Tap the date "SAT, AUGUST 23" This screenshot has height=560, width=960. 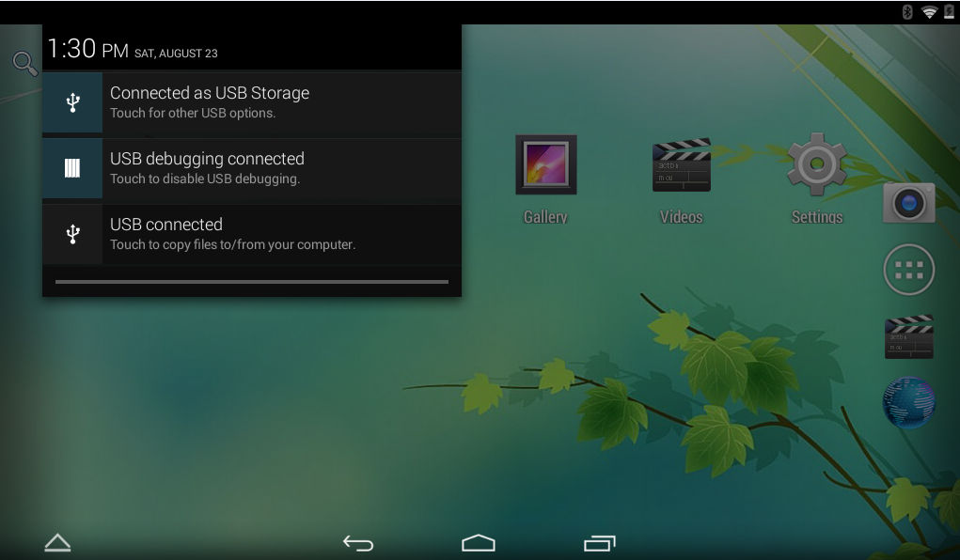pos(176,54)
